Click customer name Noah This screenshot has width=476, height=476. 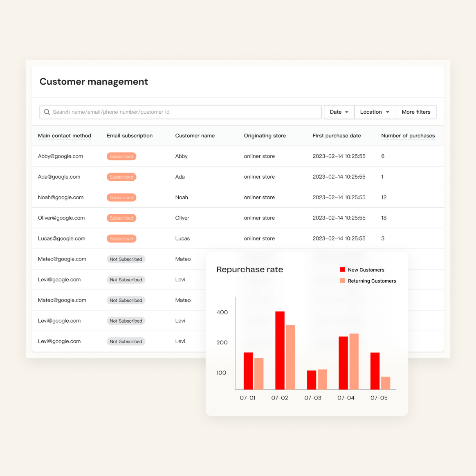(182, 198)
